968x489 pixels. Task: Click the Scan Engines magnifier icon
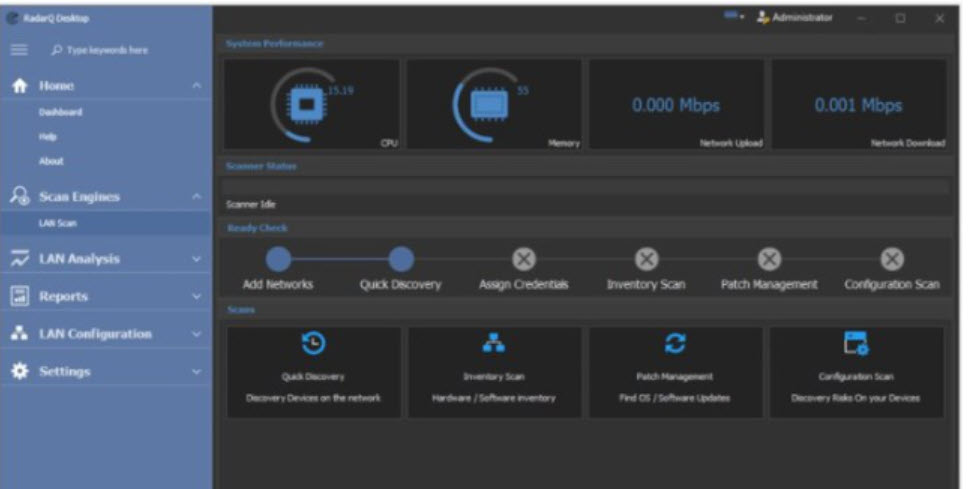[20, 196]
